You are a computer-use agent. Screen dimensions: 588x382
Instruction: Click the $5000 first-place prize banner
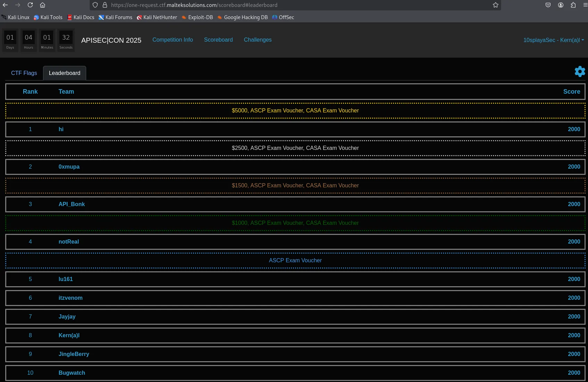[x=295, y=111]
